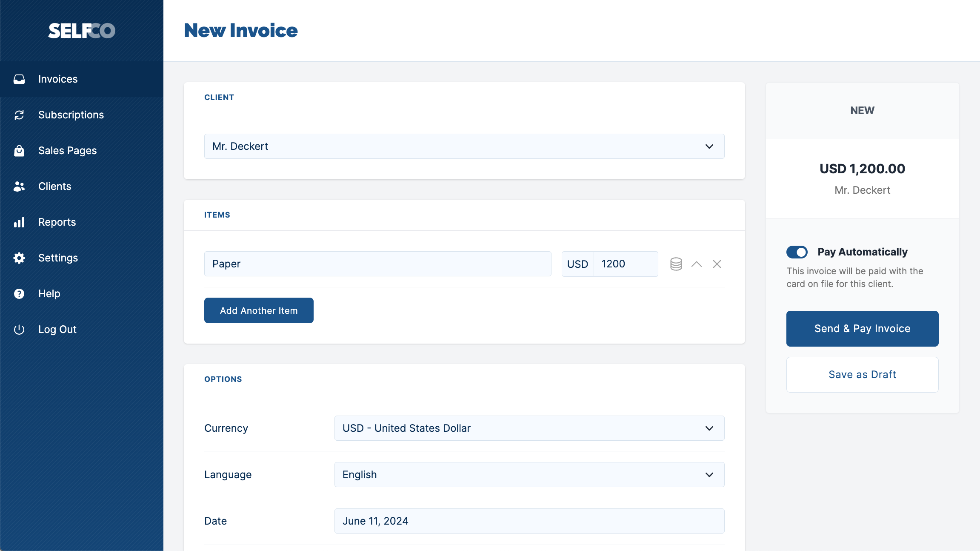Click the Sales Pages sidebar icon

point(20,150)
